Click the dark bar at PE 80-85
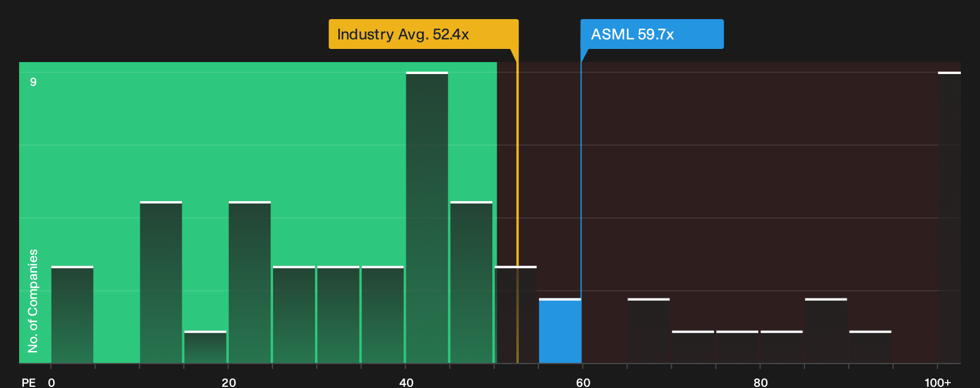The image size is (980, 388). (782, 347)
